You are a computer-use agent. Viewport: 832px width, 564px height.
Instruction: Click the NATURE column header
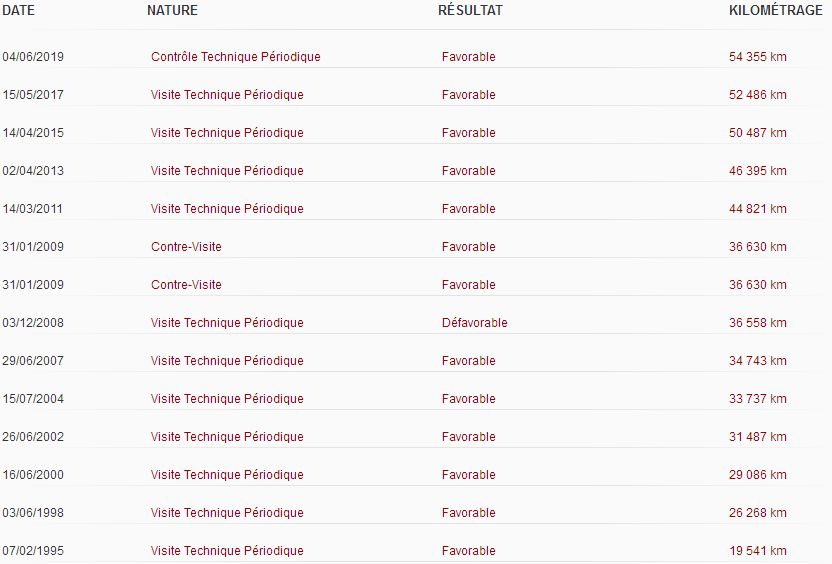click(x=172, y=10)
